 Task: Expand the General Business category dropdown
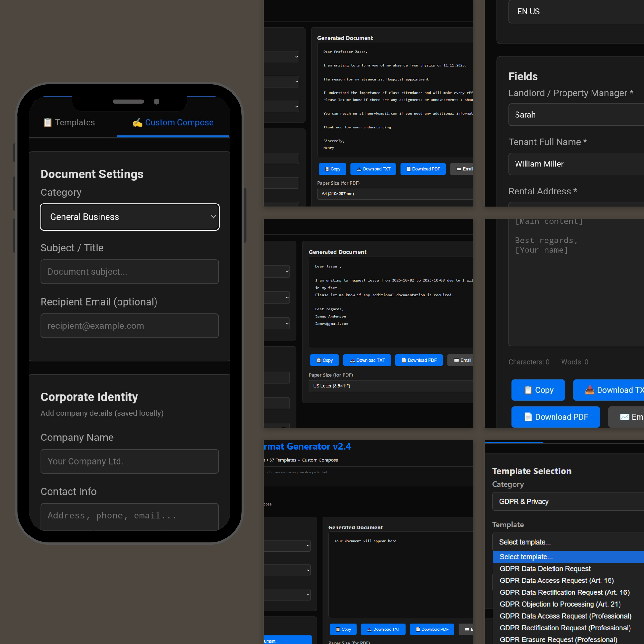[129, 217]
